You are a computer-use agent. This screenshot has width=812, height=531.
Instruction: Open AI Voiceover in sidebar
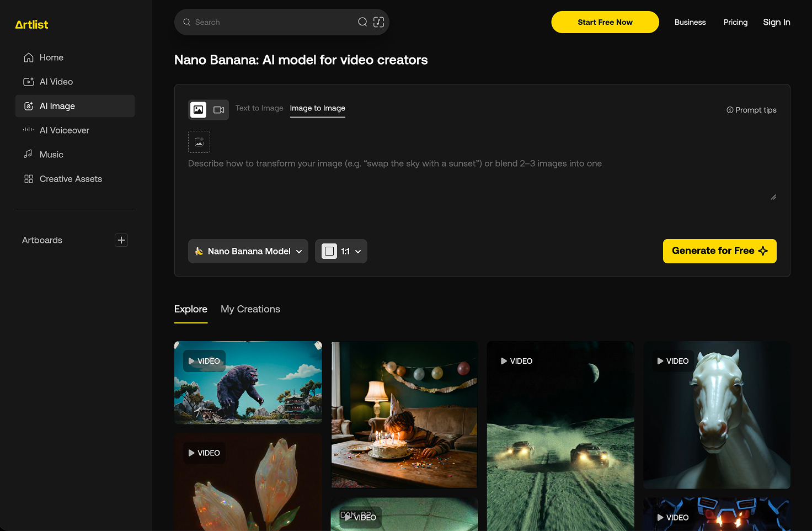[64, 130]
